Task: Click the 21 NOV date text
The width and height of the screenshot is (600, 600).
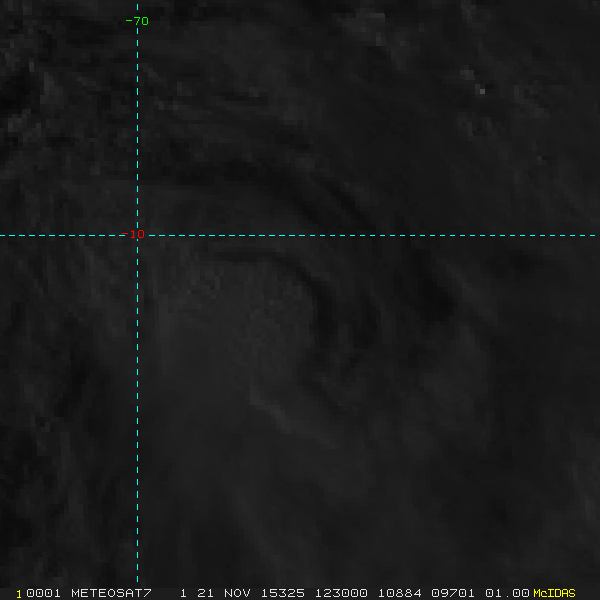Action: (223, 593)
